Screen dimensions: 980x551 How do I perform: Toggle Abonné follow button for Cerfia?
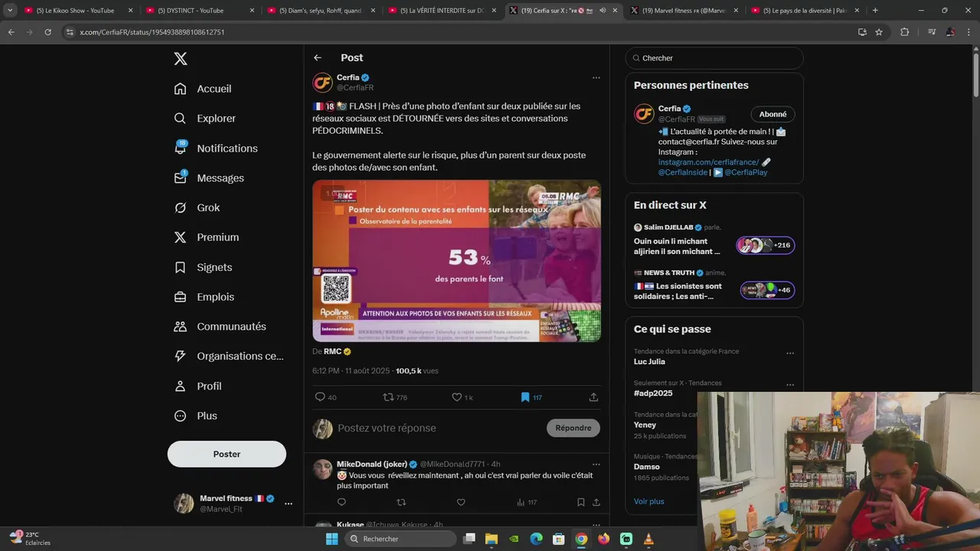[x=773, y=115]
